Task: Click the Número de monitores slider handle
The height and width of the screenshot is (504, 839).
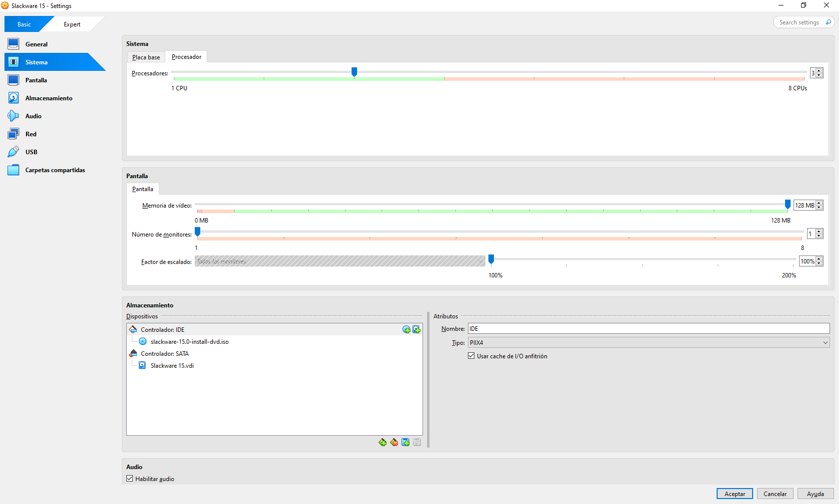Action: point(198,232)
